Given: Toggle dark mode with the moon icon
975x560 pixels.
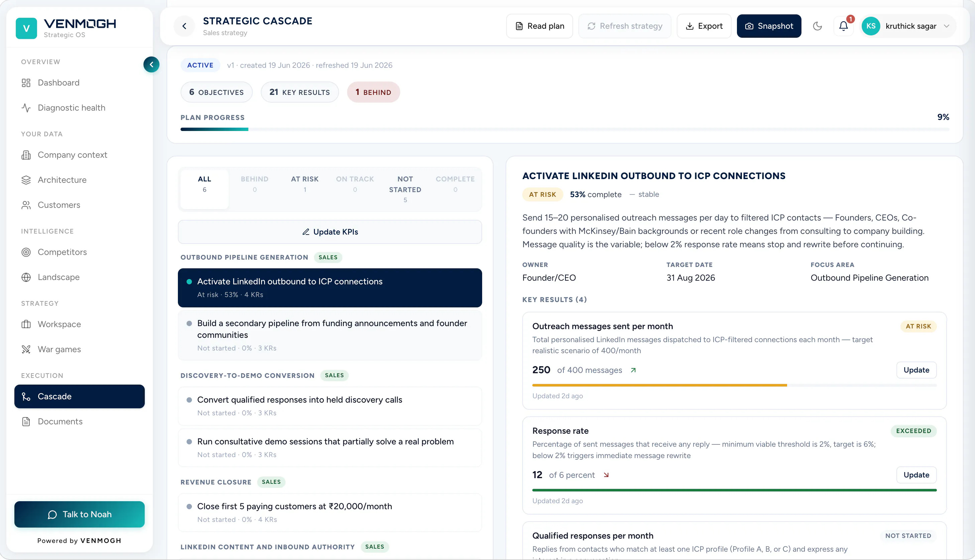Looking at the screenshot, I should click(x=817, y=26).
